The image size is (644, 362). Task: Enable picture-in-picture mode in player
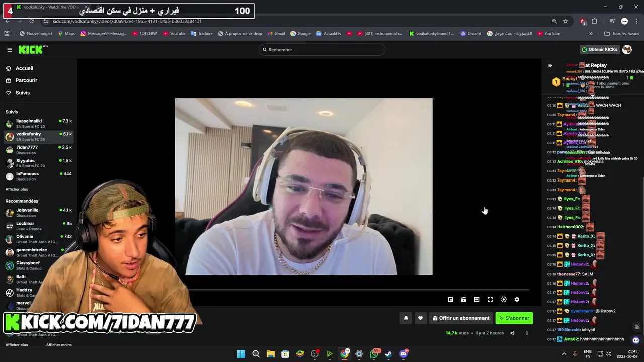pyautogui.click(x=450, y=299)
